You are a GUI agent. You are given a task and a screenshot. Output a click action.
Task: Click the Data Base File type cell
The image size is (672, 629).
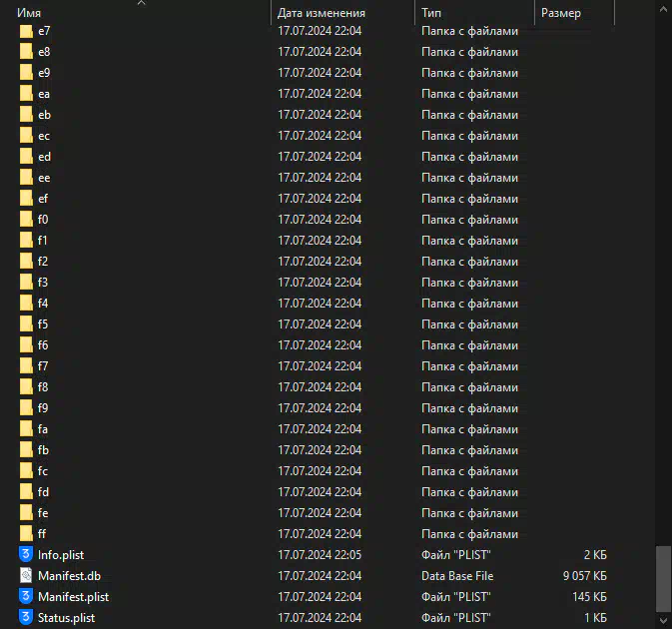coord(457,576)
